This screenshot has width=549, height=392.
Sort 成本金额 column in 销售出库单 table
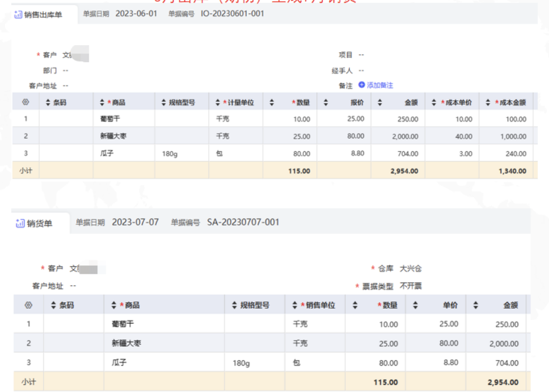click(x=488, y=102)
